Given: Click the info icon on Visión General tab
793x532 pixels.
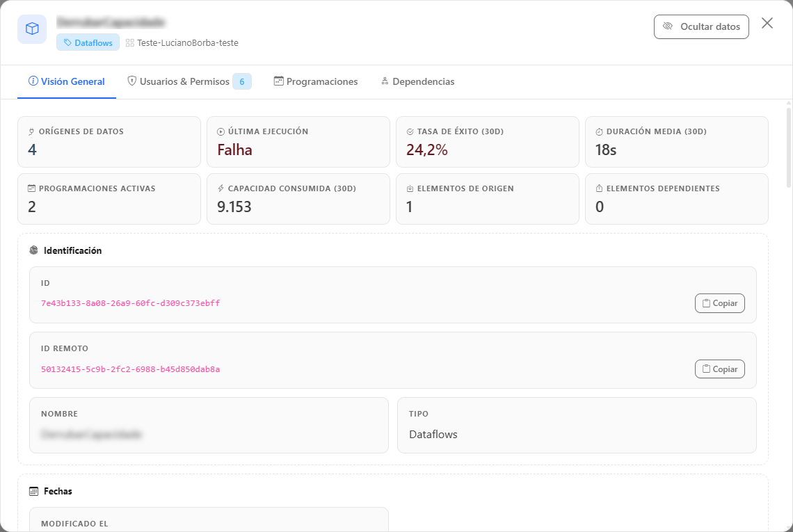Looking at the screenshot, I should [x=33, y=81].
